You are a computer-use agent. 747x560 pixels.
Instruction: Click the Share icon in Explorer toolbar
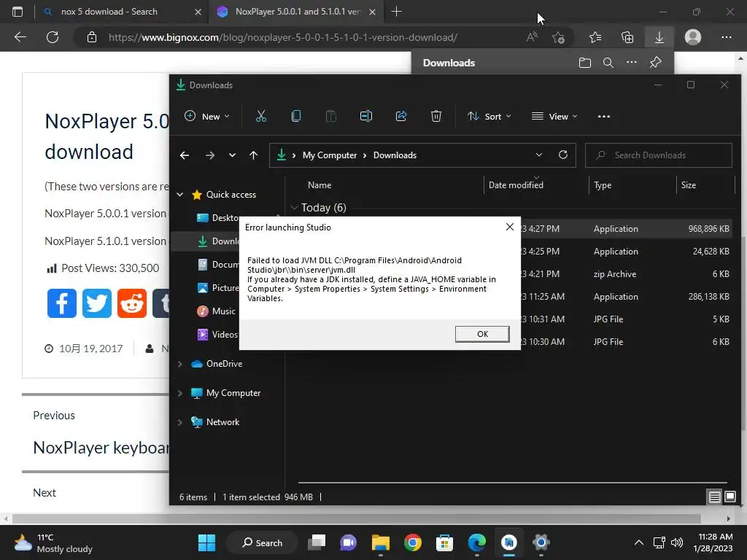tap(401, 116)
